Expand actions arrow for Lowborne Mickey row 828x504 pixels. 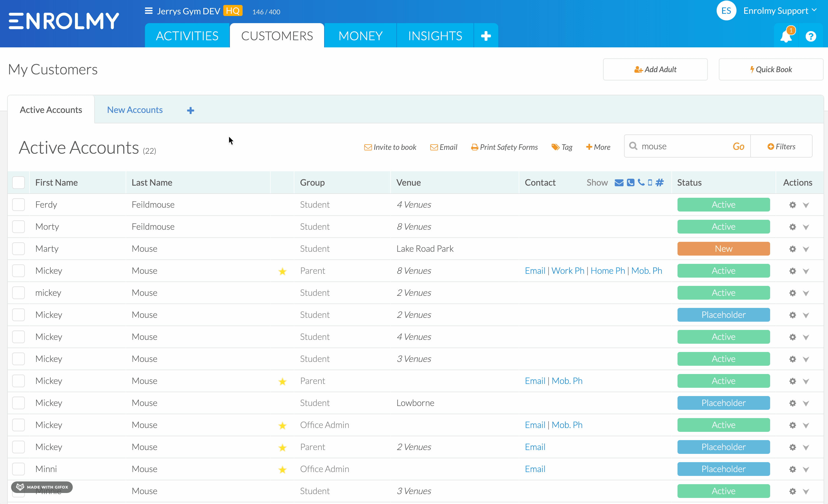pos(806,403)
